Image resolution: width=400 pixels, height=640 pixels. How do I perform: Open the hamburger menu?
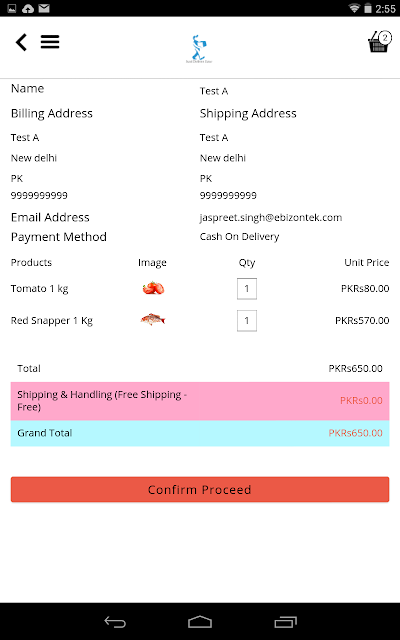50,42
